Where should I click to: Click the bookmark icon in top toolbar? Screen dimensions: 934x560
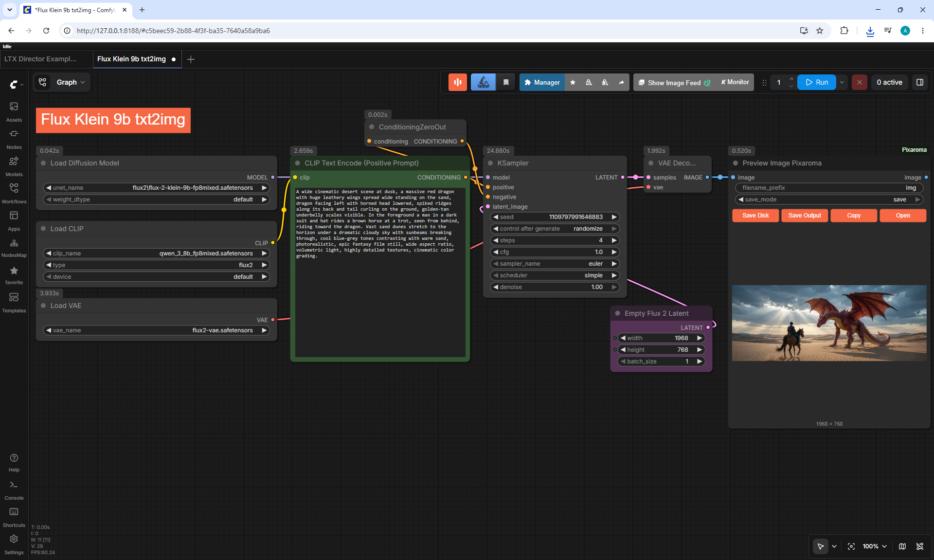[x=506, y=82]
